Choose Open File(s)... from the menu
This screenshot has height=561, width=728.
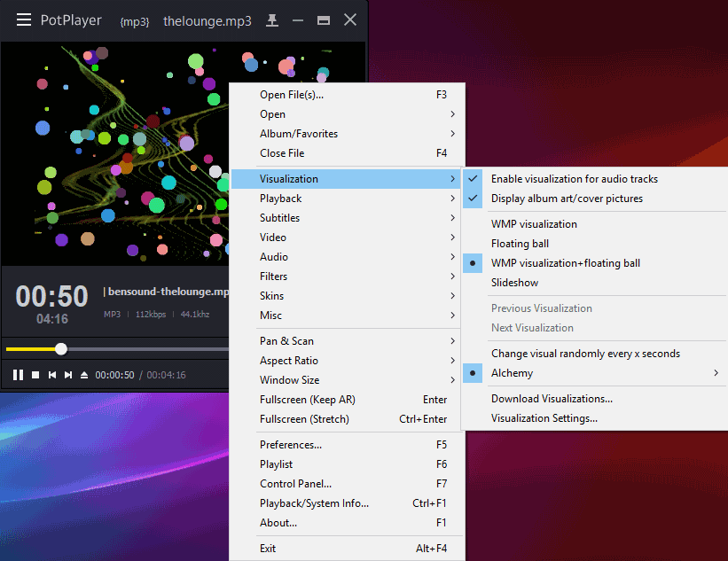346,95
